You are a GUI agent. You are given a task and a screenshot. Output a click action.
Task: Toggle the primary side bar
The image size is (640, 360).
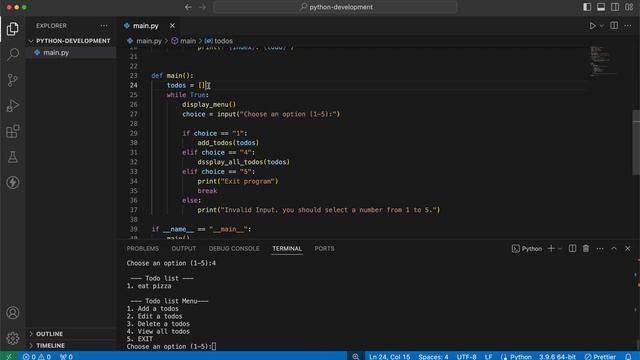click(587, 7)
